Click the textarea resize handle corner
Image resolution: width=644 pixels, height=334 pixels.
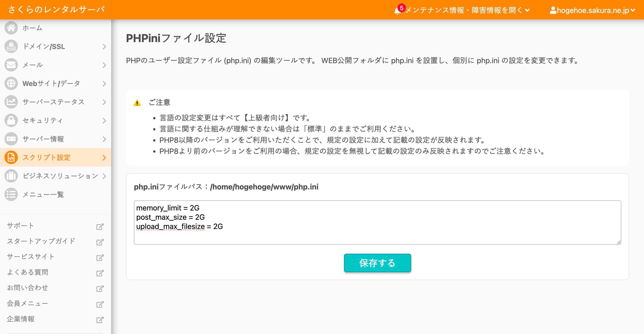pos(619,242)
